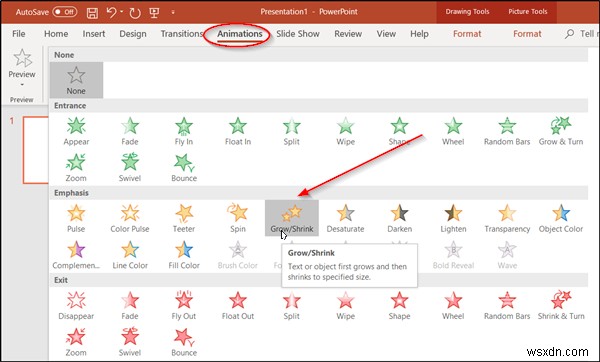Viewport: 600px width, 362px height.
Task: Switch to the Insert tab
Action: click(x=94, y=34)
